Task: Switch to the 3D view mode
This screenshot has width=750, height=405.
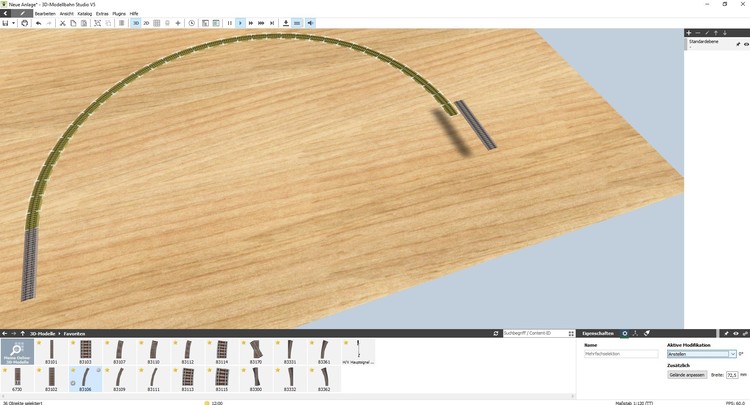Action: (136, 23)
